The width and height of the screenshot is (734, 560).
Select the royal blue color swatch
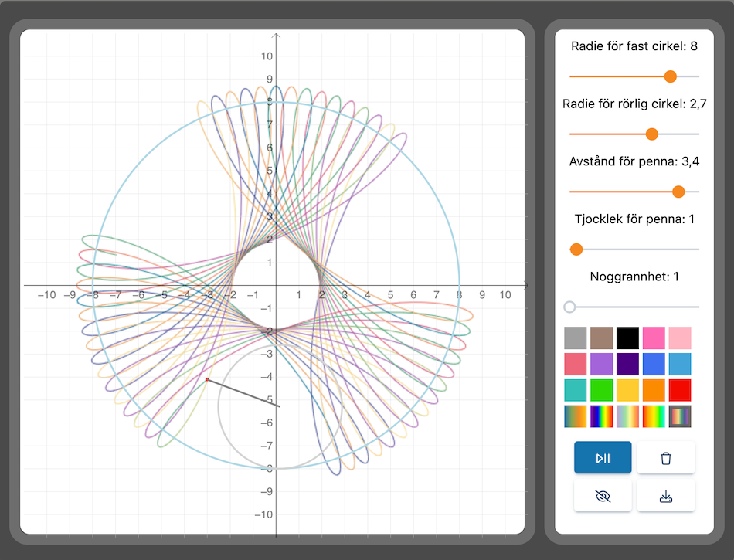point(654,364)
